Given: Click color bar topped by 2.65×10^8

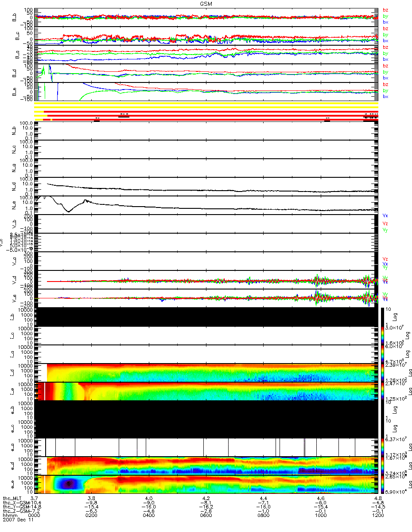Looking at the screenshot, I should (x=384, y=484).
